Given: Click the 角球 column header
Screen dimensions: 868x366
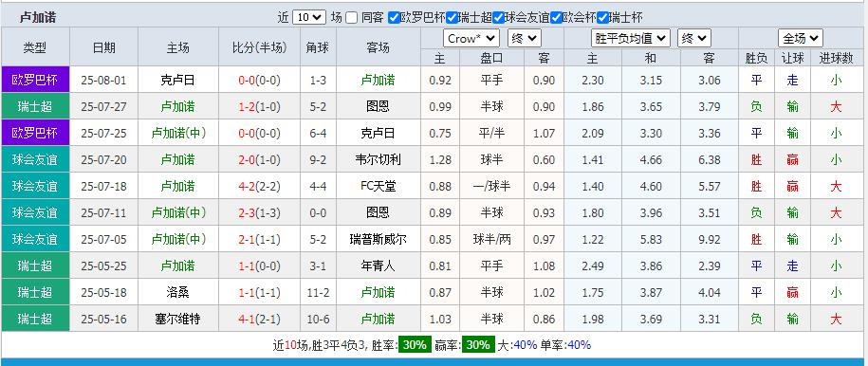Looking at the screenshot, I should 318,47.
